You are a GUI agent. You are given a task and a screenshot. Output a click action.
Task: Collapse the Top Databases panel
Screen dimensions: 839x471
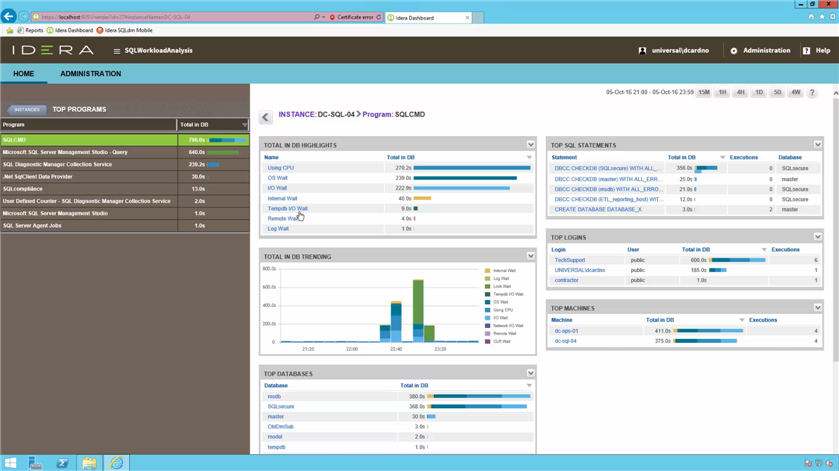[x=530, y=373]
